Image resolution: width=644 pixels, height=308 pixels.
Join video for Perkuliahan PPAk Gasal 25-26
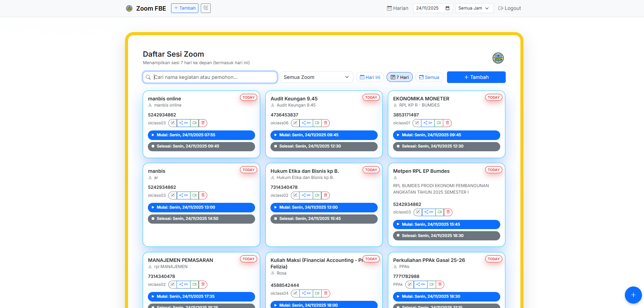click(x=432, y=284)
